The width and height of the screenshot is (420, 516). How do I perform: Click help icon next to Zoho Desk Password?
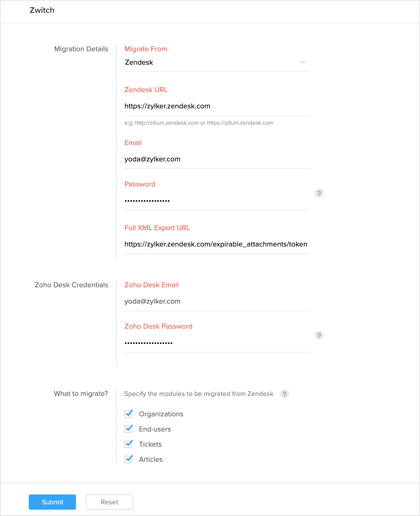click(x=319, y=335)
